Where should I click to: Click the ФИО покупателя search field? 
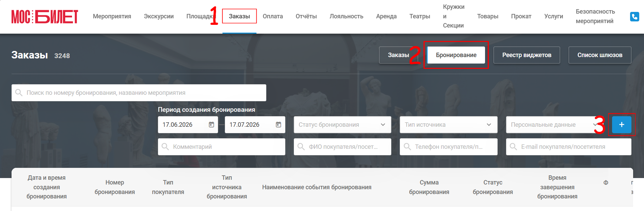[342, 147]
